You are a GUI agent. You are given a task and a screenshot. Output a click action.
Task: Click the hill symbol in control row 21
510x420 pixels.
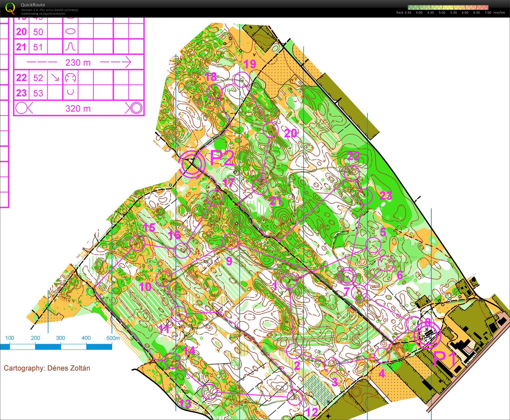click(71, 46)
